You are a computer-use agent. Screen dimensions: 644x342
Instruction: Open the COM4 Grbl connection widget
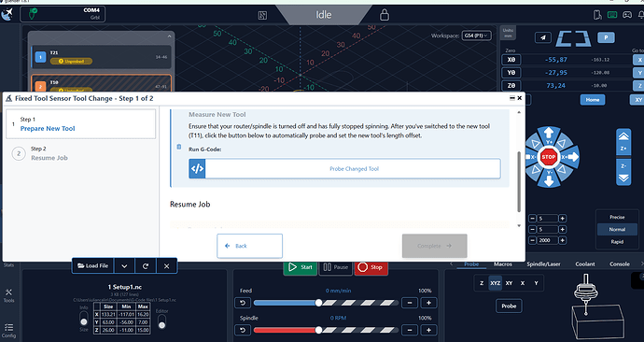click(63, 14)
